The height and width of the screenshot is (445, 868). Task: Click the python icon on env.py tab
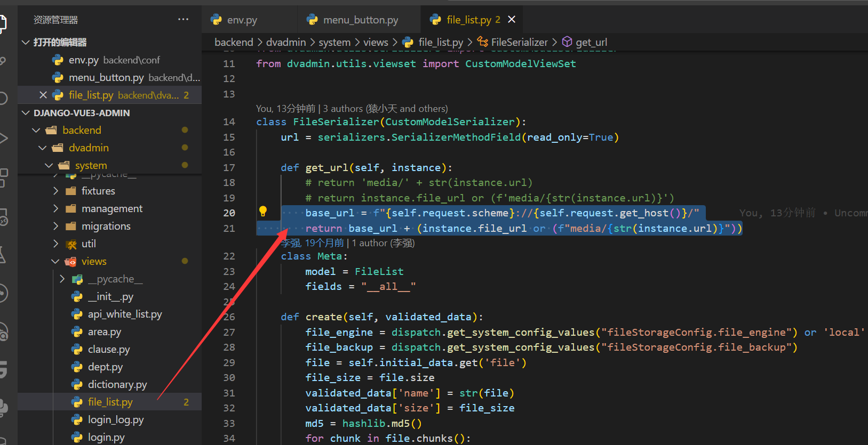click(x=216, y=20)
